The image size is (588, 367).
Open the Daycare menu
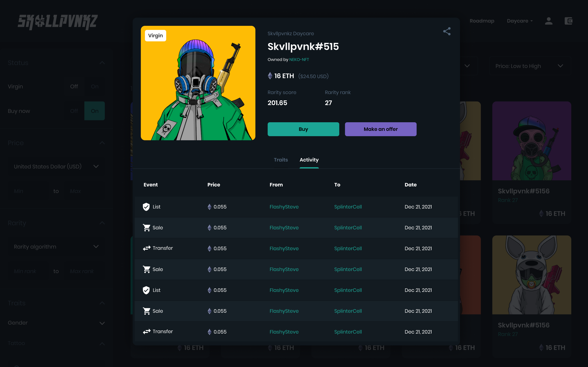pyautogui.click(x=520, y=21)
